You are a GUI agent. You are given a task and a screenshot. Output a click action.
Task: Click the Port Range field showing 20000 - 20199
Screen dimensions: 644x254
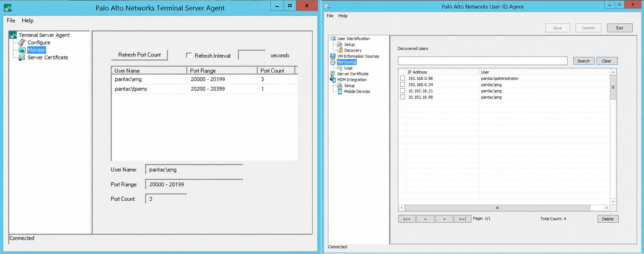[x=194, y=184]
